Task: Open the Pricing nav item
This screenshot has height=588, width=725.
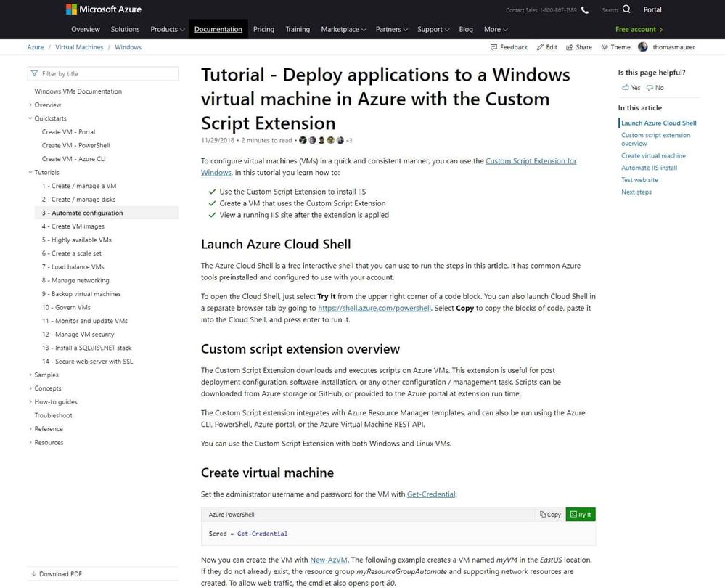Action: (x=263, y=29)
